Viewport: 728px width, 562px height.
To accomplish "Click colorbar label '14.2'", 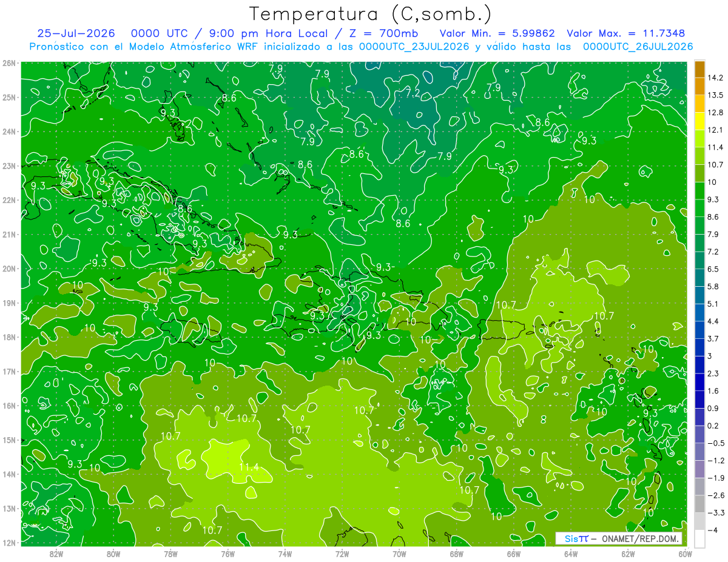I will coord(715,78).
